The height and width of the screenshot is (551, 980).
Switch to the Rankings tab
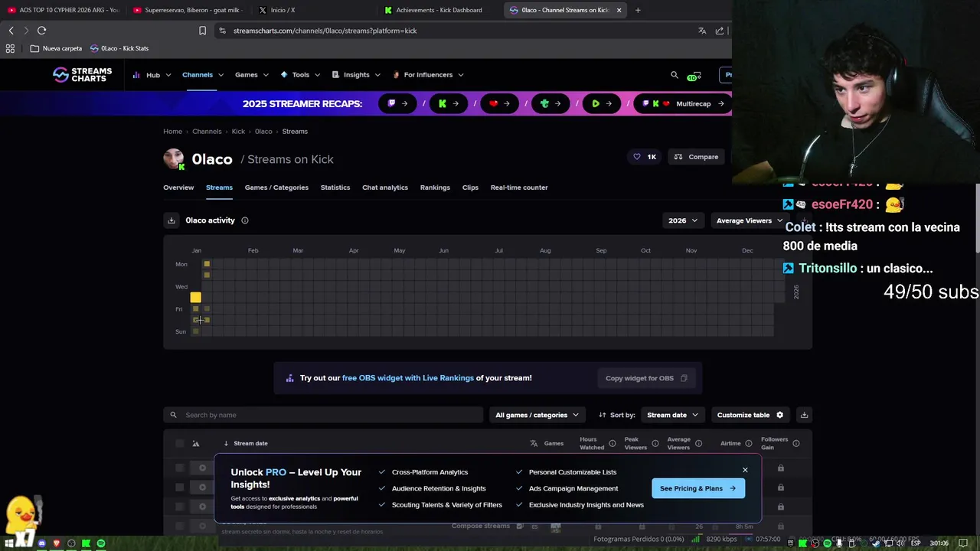click(435, 187)
